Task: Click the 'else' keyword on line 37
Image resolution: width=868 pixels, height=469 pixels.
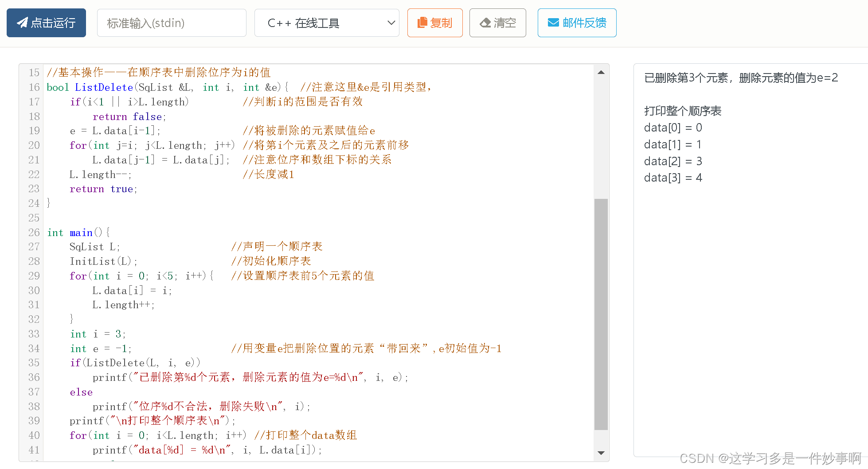Action: 81,392
